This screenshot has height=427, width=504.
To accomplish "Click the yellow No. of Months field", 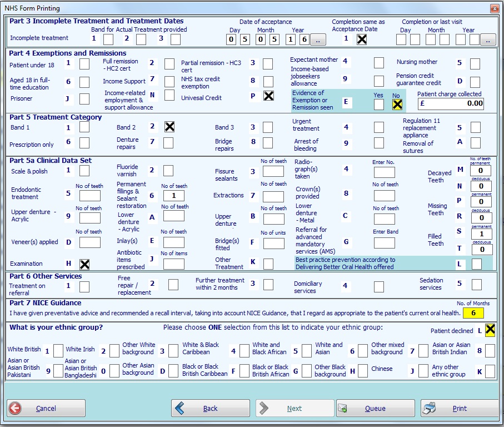I will 473,313.
